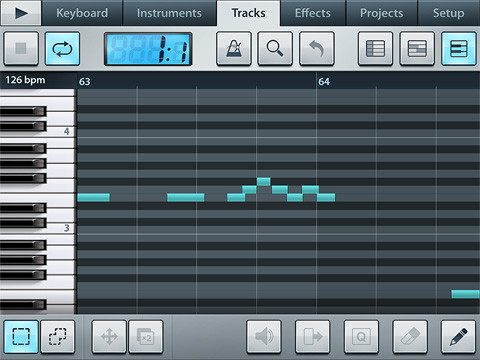Select the highest note in the melody

264,182
